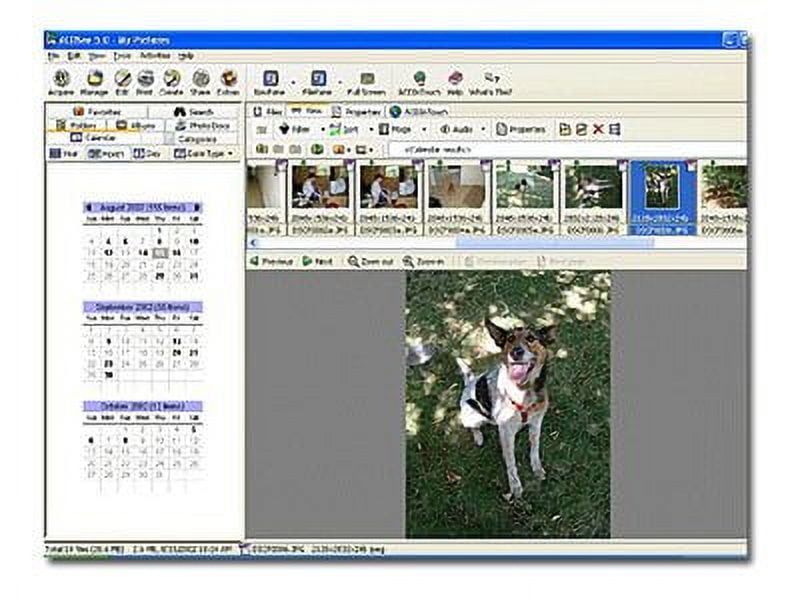Open the Edit menu
Viewport: 800px width, 600px height.
(x=71, y=56)
